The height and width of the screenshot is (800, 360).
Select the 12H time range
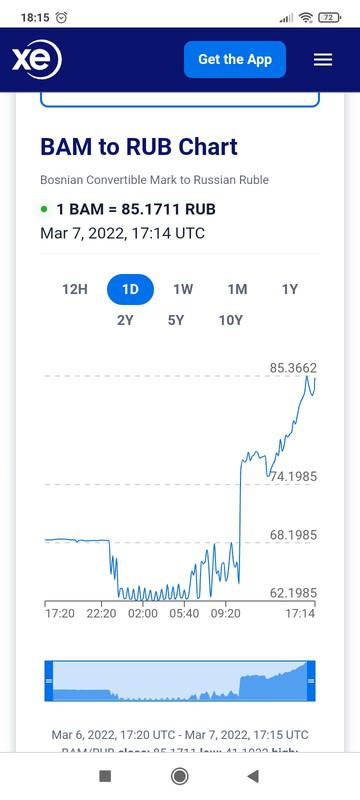75,289
